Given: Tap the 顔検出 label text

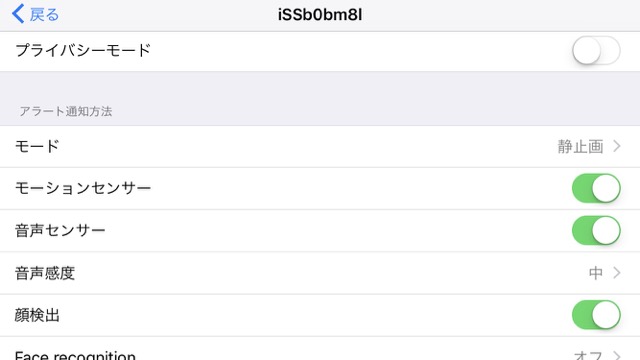Looking at the screenshot, I should 37,315.
